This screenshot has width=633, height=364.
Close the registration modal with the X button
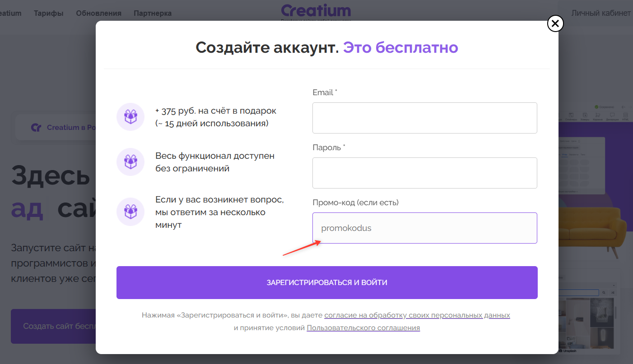[x=555, y=23]
